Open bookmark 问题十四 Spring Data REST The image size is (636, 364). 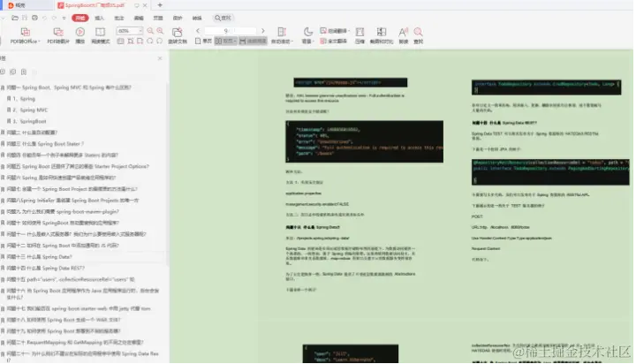click(x=45, y=269)
